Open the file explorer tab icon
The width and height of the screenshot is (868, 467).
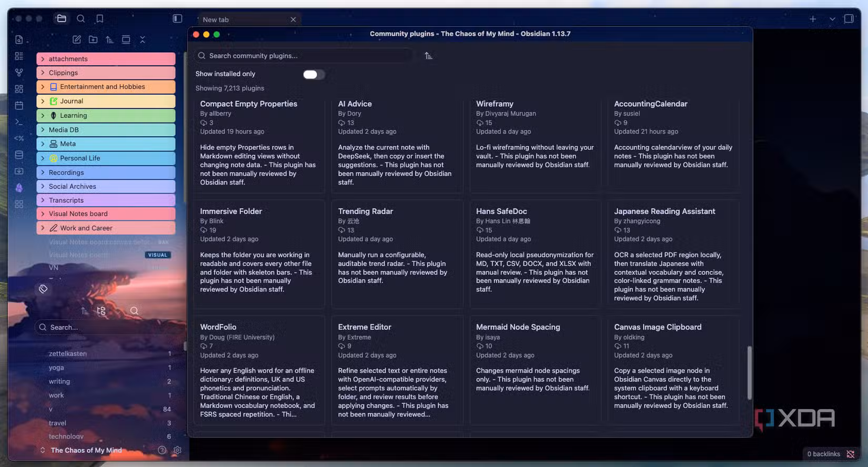(x=62, y=19)
